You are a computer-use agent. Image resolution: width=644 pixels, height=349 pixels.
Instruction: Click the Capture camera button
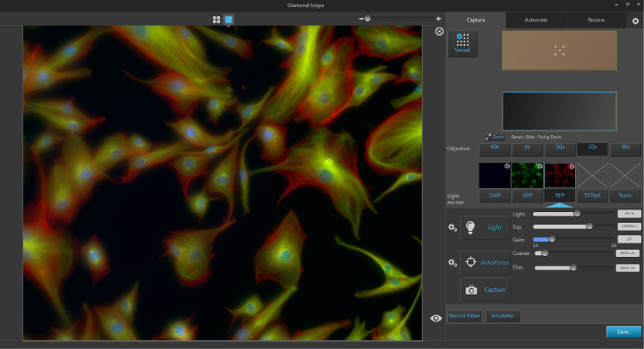(x=485, y=290)
